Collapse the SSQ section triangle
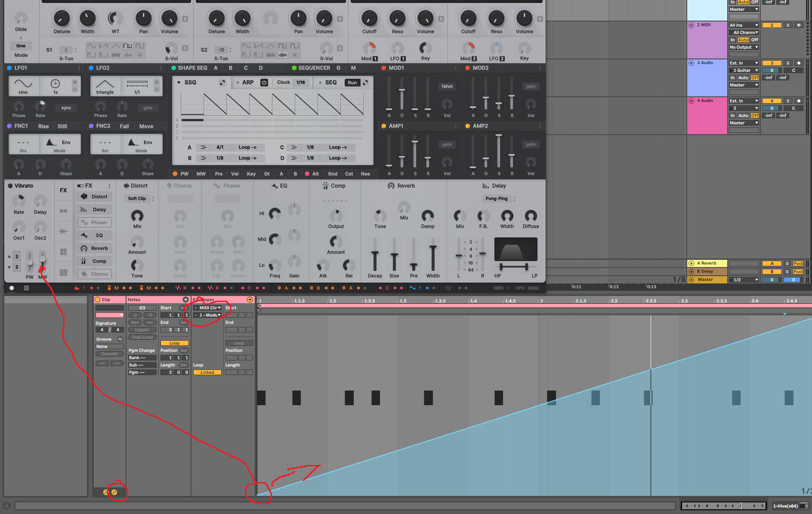This screenshot has width=812, height=514. click(x=179, y=83)
